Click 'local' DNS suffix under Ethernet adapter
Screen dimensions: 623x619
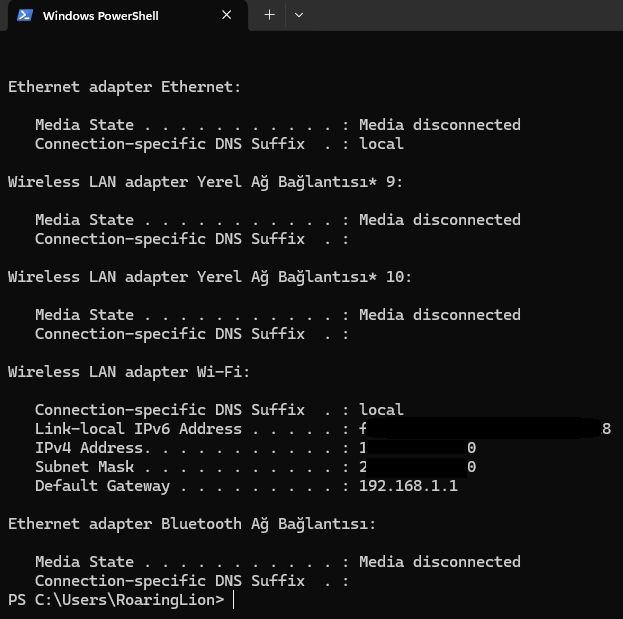381,144
